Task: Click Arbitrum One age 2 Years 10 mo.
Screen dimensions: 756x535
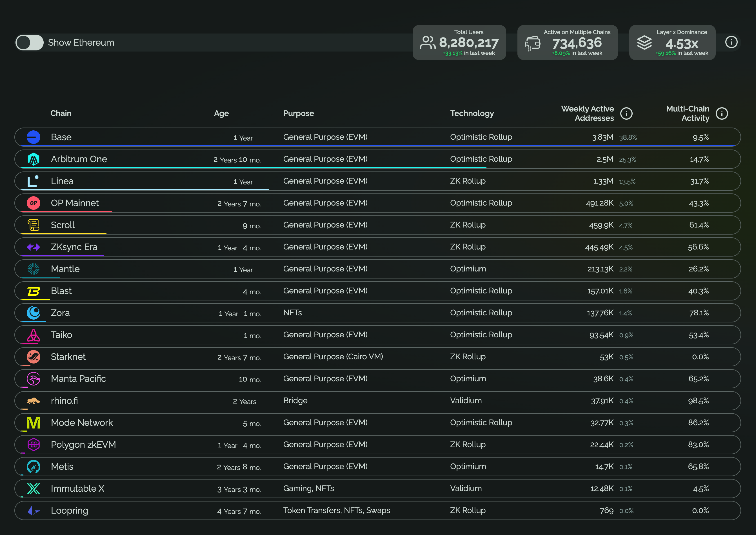Action: 237,160
